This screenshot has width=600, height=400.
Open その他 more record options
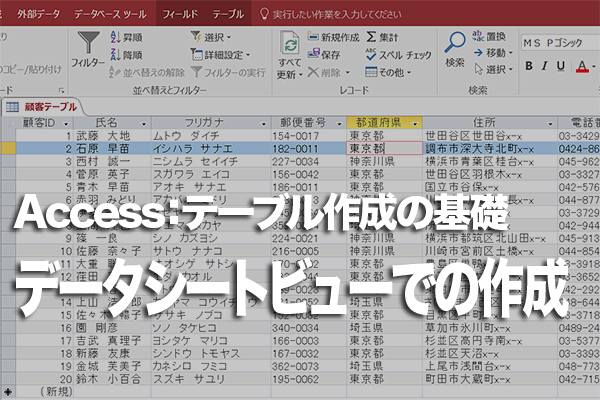388,72
